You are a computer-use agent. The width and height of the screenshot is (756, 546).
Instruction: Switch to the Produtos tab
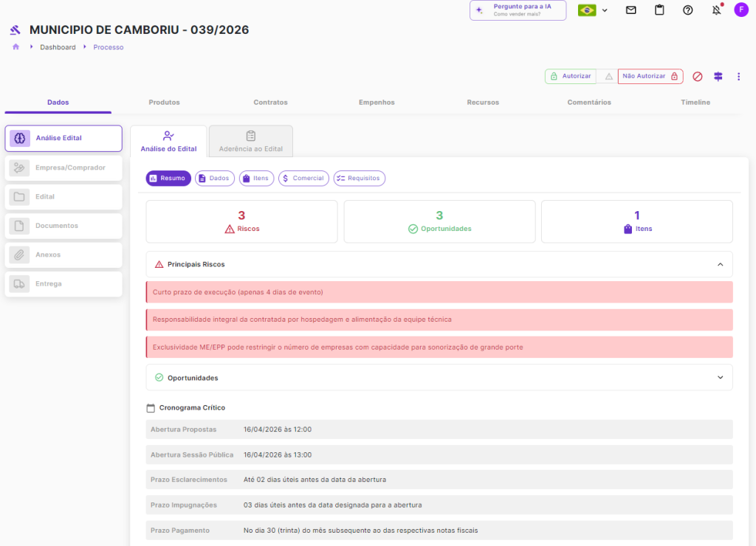click(164, 103)
